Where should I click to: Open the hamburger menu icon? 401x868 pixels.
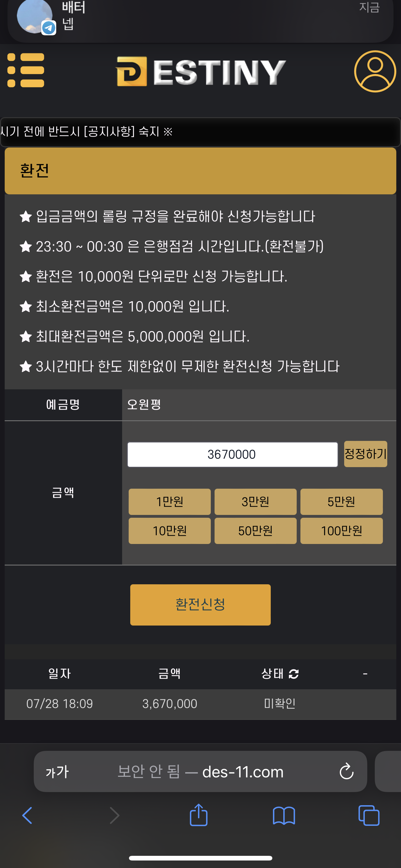point(26,70)
